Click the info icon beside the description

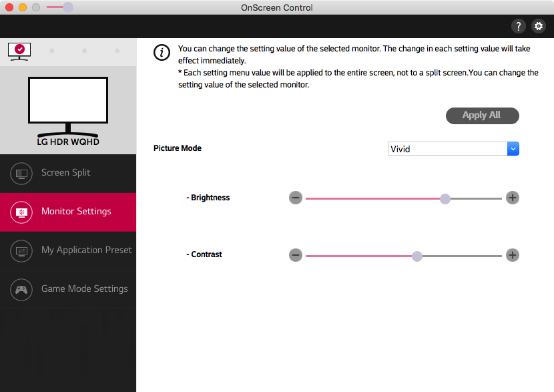tap(162, 53)
